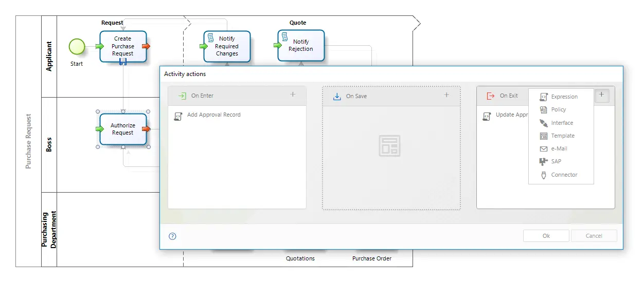This screenshot has height=282, width=644.
Task: Choose Expression from the action menu
Action: (x=561, y=97)
